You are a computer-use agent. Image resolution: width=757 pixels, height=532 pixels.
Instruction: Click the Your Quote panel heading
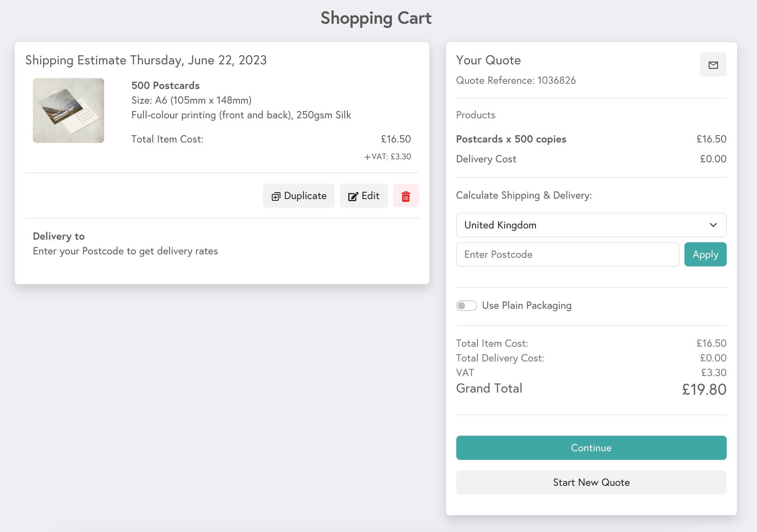pyautogui.click(x=488, y=60)
